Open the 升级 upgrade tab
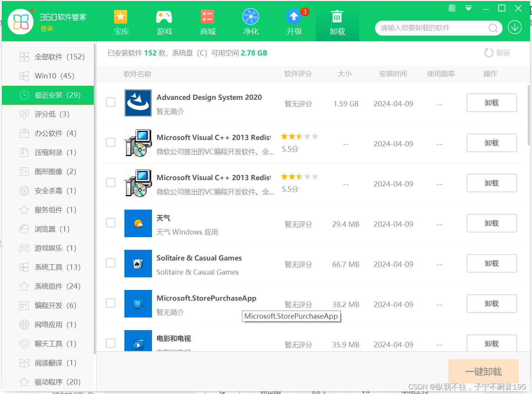 [294, 23]
